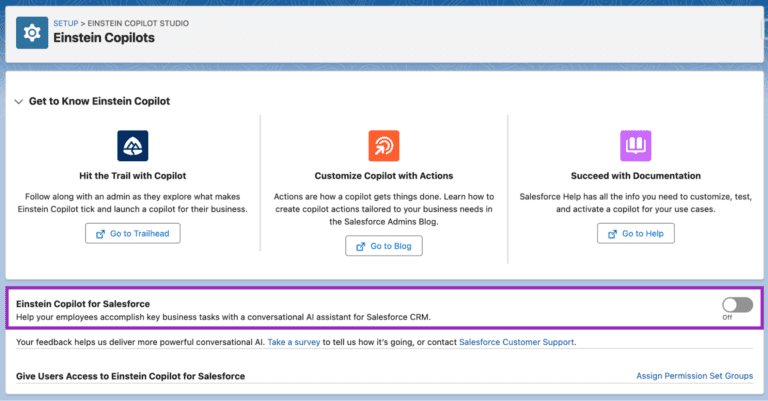Enable the Einstein Copilot for Salesforce toggle

[x=737, y=305]
